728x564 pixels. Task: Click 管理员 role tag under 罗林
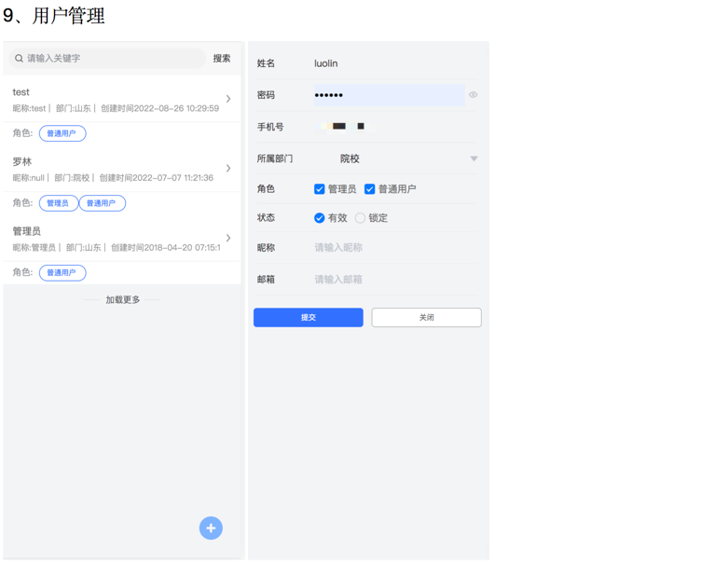coord(58,203)
